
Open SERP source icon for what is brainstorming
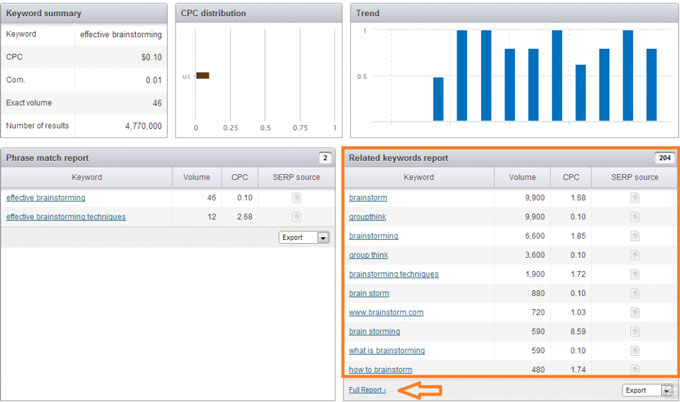click(x=634, y=351)
